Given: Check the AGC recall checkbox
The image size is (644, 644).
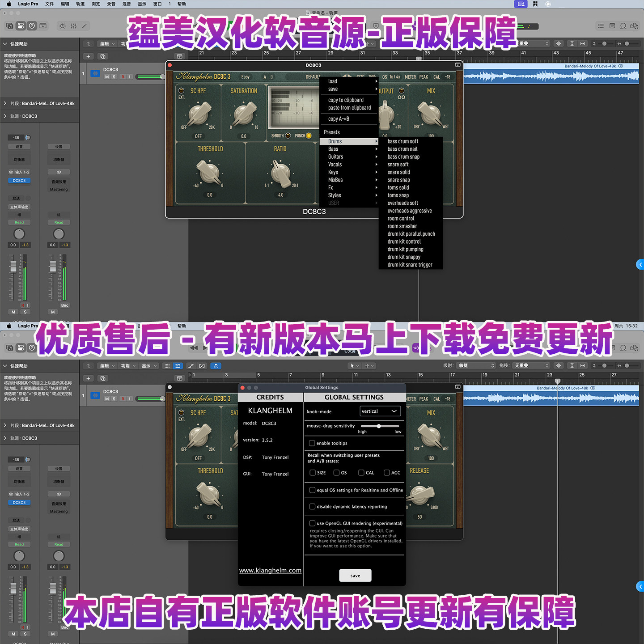Looking at the screenshot, I should tap(387, 473).
